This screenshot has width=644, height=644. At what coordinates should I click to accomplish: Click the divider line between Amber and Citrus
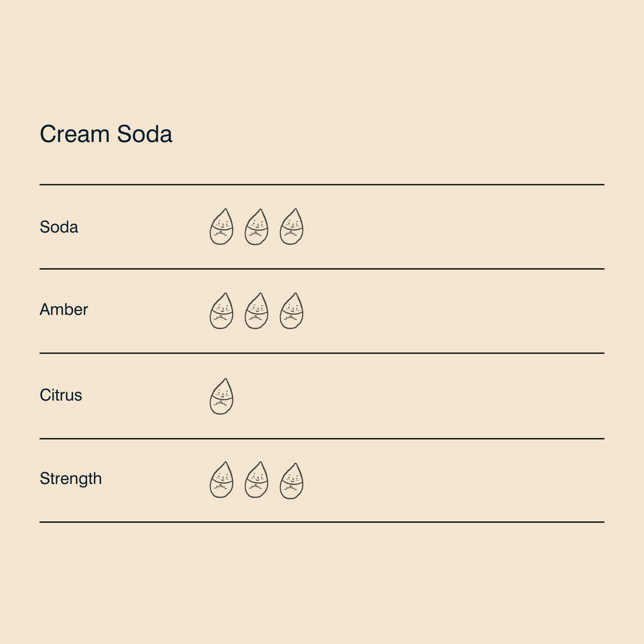pos(322,353)
